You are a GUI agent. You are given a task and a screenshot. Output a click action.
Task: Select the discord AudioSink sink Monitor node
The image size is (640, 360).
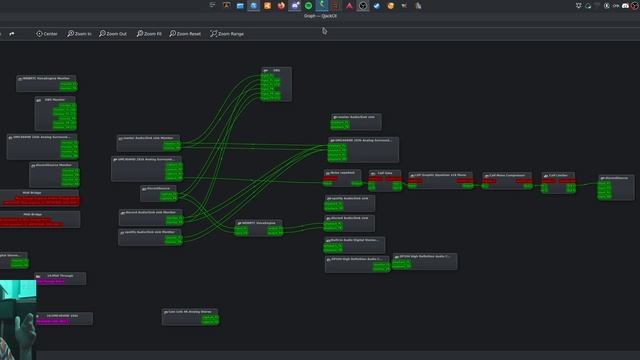coord(151,218)
